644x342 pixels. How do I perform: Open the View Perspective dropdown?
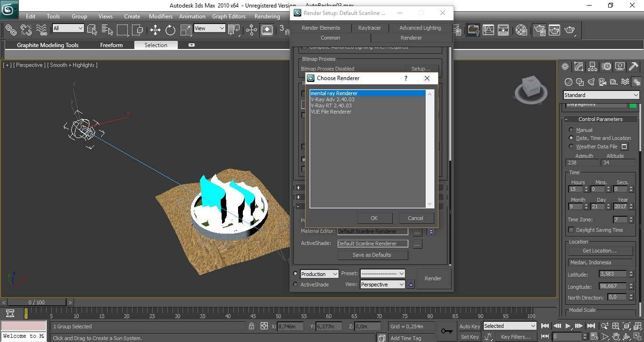pyautogui.click(x=382, y=285)
